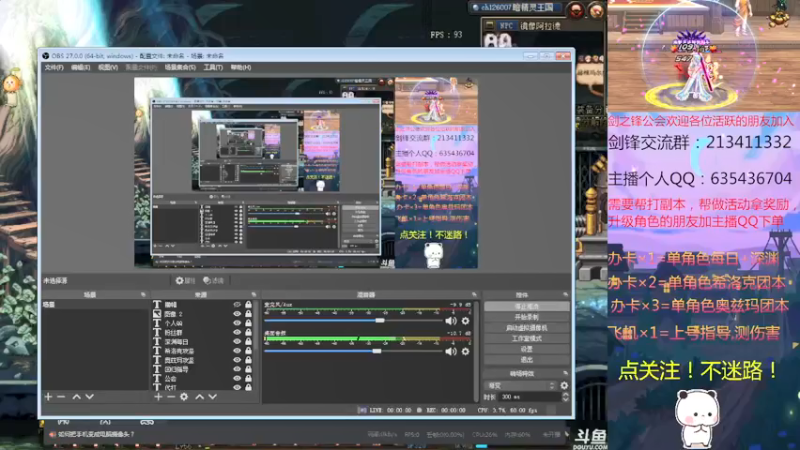Hide the 粉丝群 source via its eye icon
800x450 pixels.
(237, 332)
